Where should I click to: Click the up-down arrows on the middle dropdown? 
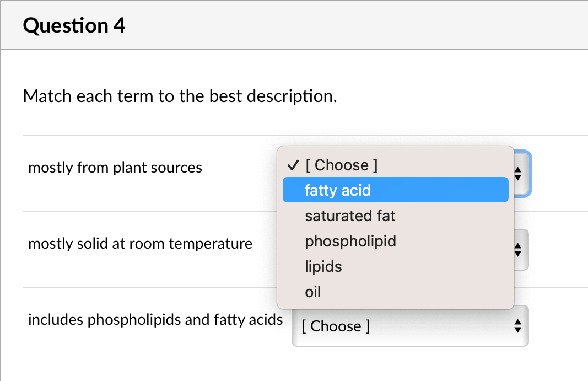pos(518,250)
